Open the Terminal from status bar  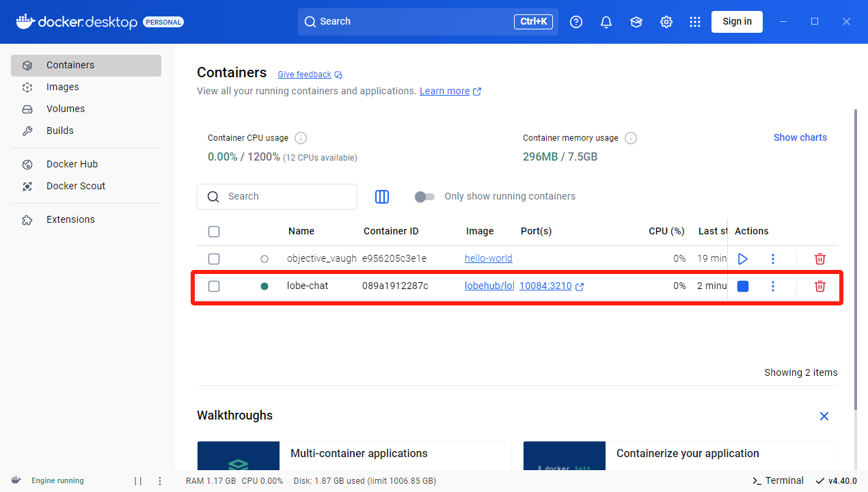pos(778,481)
